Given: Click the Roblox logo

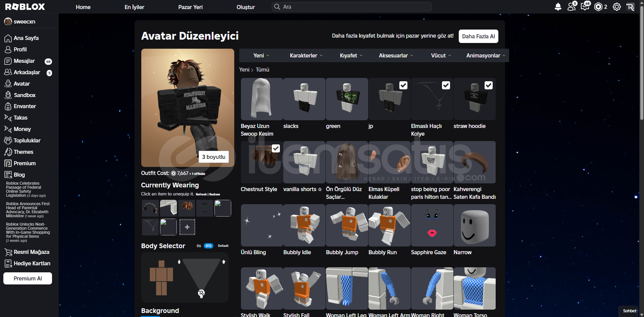Looking at the screenshot, I should point(25,7).
